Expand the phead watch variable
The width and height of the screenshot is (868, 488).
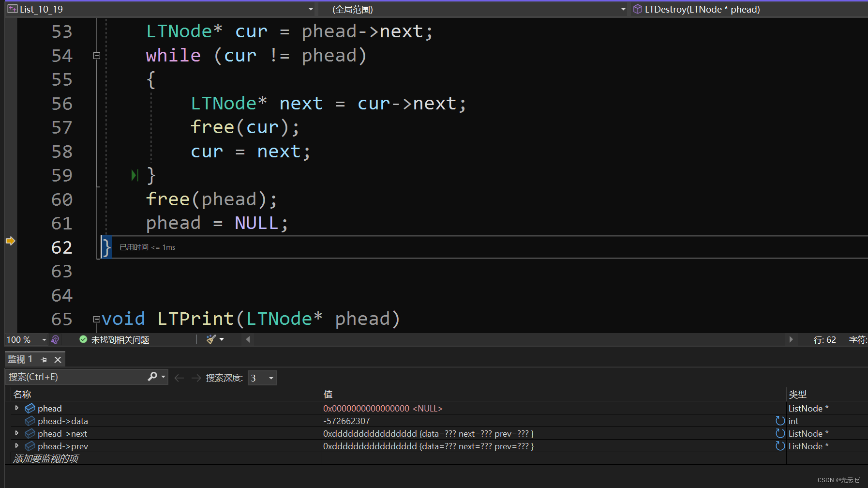17,408
